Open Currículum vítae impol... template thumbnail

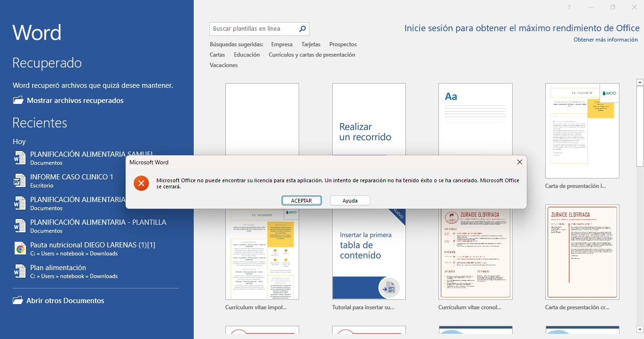(x=262, y=254)
